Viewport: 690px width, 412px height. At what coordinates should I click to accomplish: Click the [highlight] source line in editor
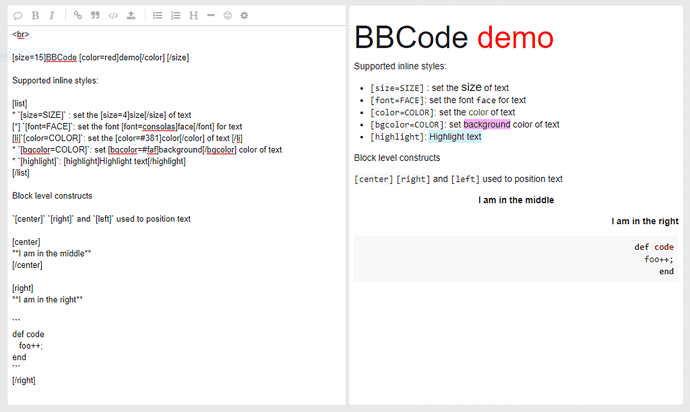(99, 161)
